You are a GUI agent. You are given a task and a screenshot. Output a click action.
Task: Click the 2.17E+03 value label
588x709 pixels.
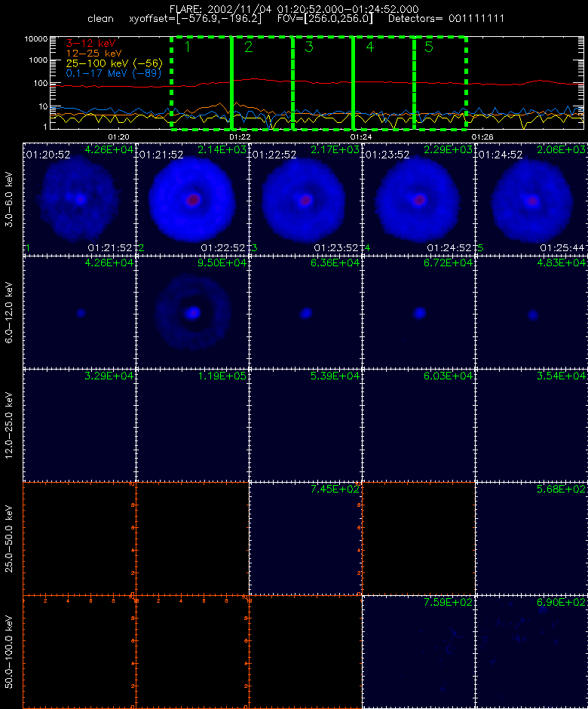click(x=335, y=149)
